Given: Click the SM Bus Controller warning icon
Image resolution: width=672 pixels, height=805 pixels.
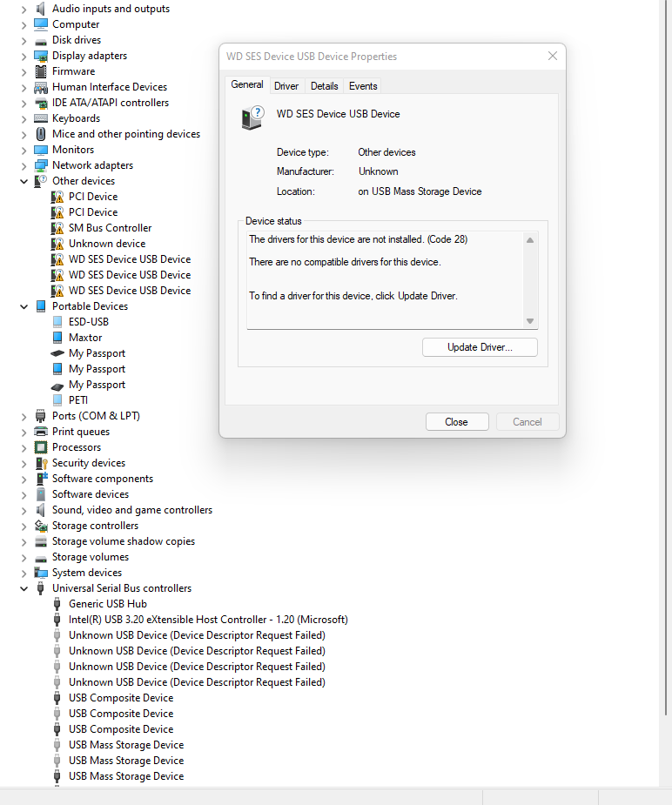Looking at the screenshot, I should tap(57, 228).
